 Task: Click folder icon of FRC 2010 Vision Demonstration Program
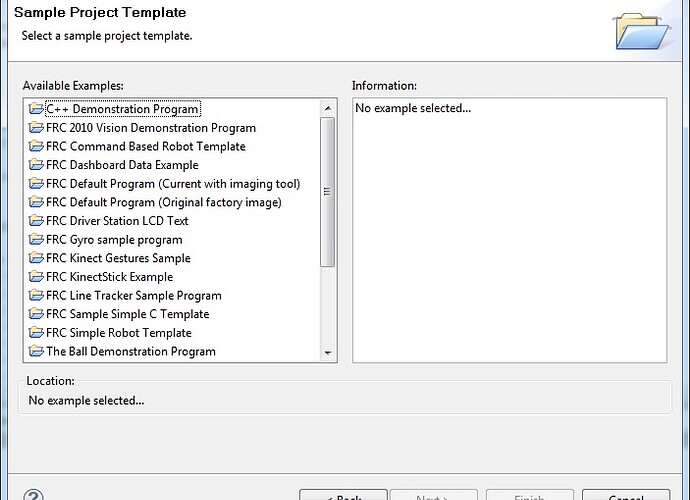36,128
